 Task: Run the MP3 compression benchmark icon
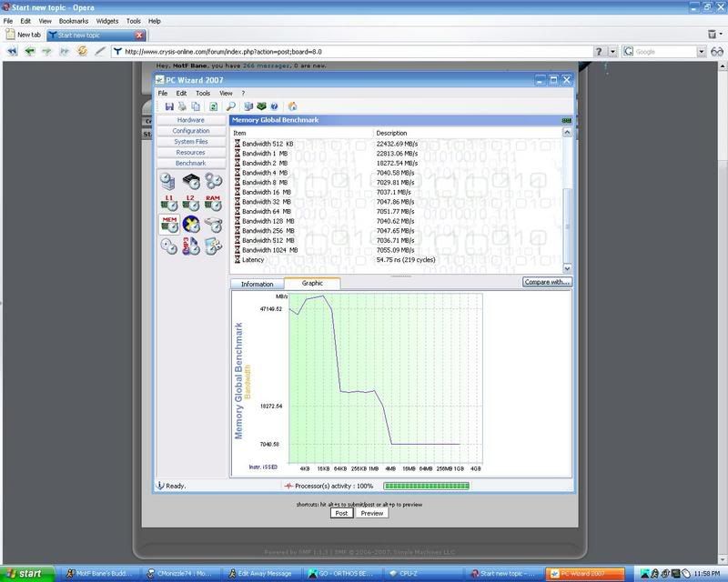click(x=191, y=246)
